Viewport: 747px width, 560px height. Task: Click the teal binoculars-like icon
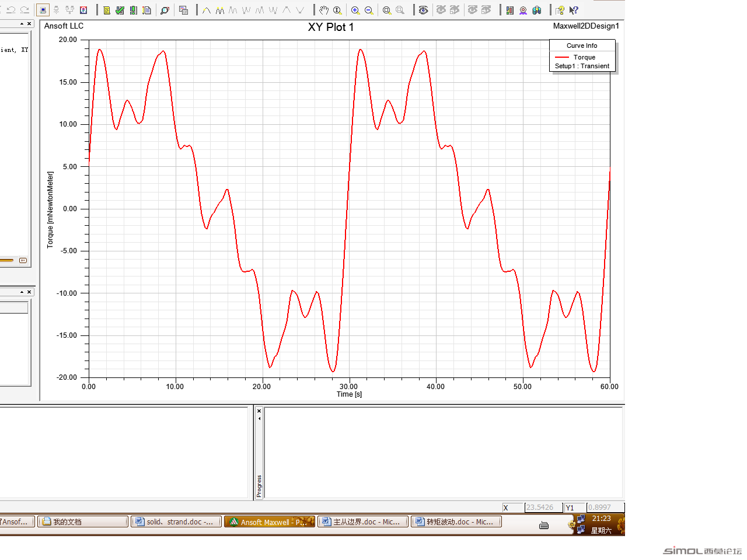537,10
